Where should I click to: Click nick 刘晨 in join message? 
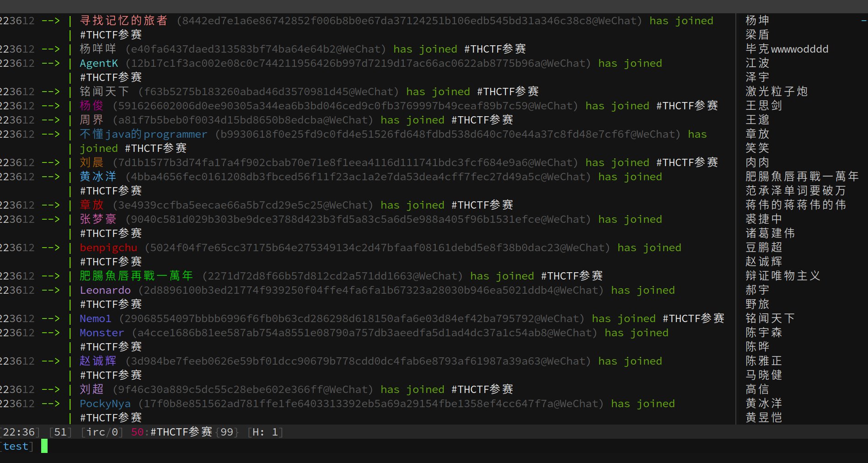pyautogui.click(x=91, y=162)
